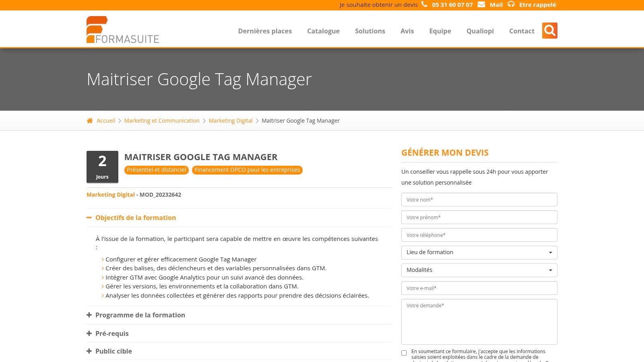The height and width of the screenshot is (362, 644).
Task: Focus the Votre prénom field
Action: tap(479, 217)
